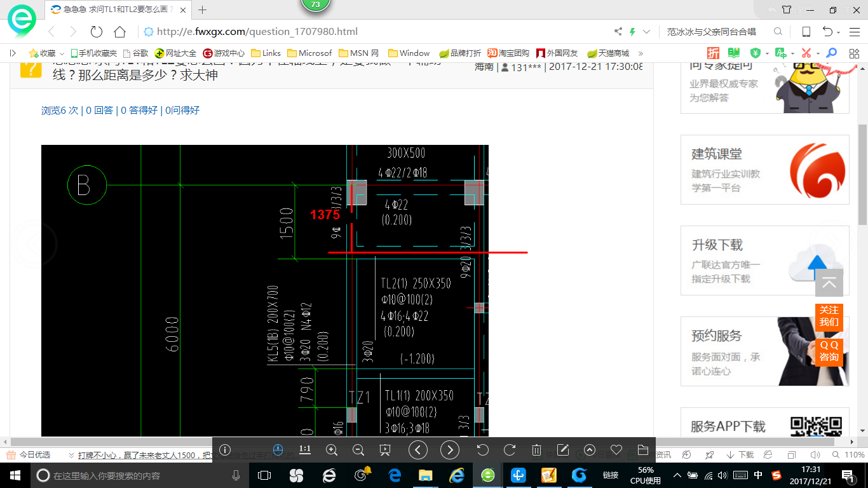Click orange QQ咨询 button

(829, 351)
